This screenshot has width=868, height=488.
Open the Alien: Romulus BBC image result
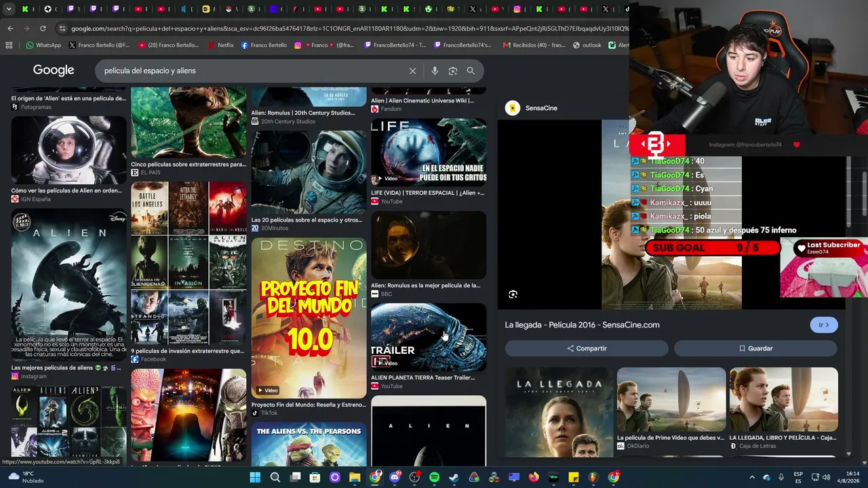[429, 245]
